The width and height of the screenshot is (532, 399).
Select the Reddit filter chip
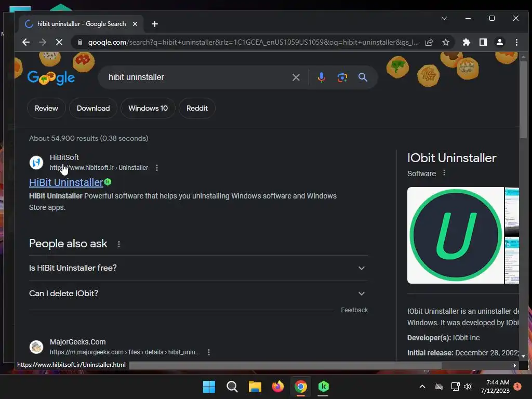[197, 108]
